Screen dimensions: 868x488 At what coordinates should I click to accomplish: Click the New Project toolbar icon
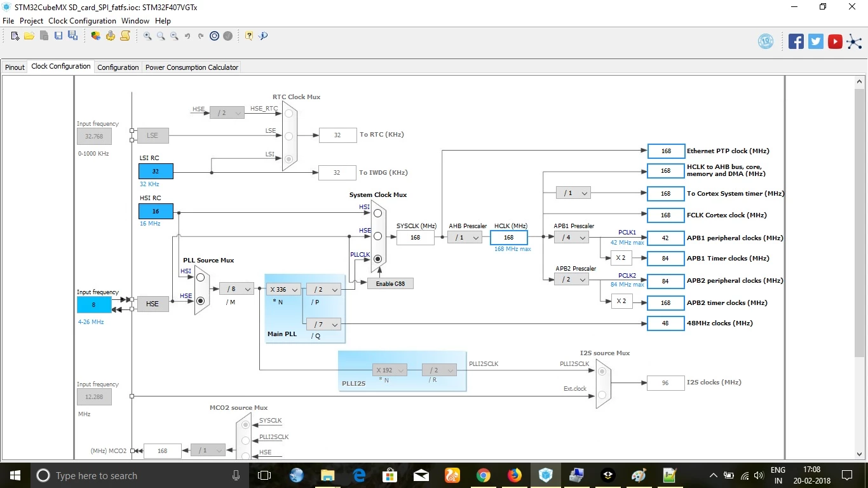15,36
